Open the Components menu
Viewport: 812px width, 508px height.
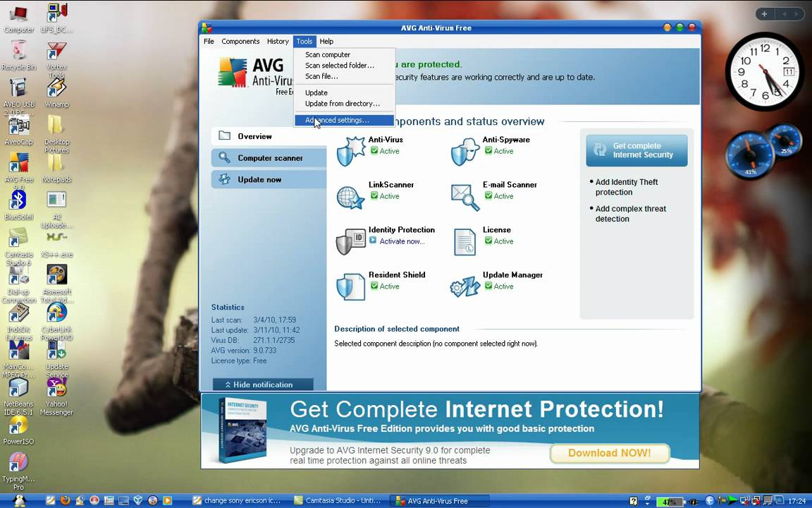[240, 42]
